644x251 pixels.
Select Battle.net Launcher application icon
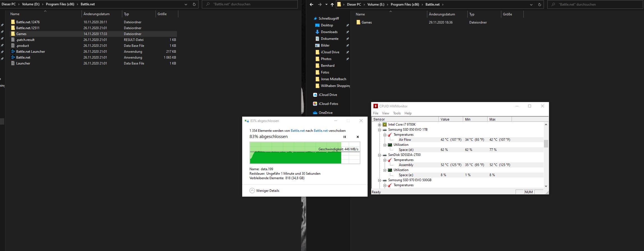point(13,51)
